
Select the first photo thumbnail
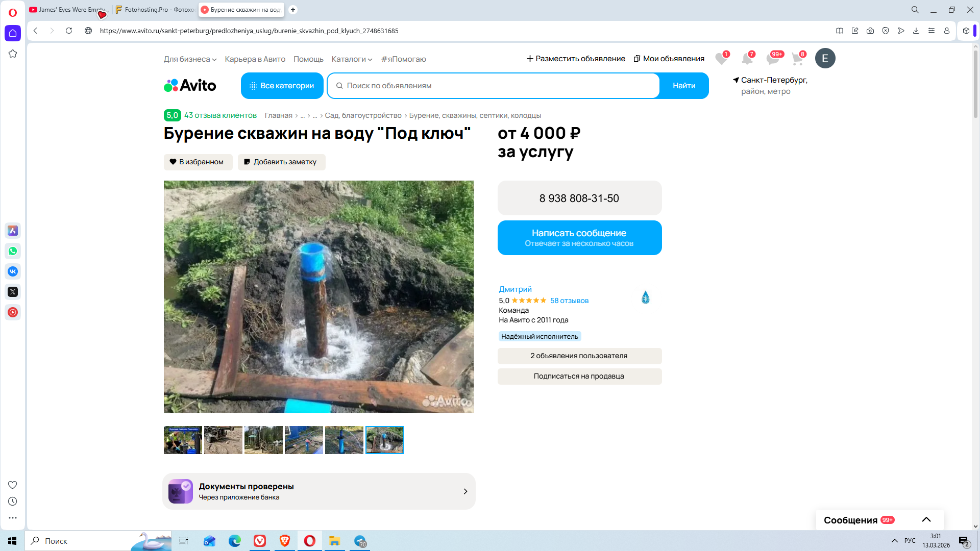[183, 440]
